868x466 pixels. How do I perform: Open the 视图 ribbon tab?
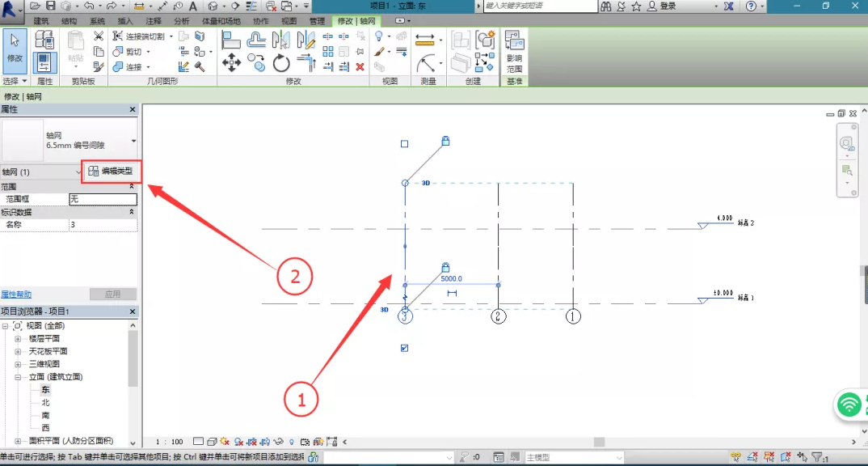289,21
